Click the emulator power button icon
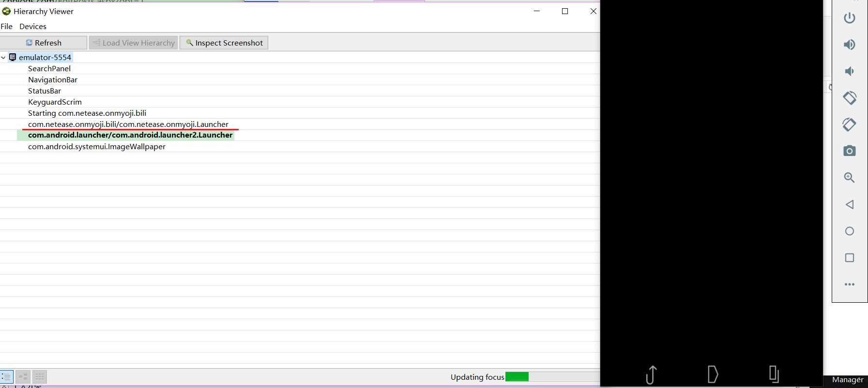The height and width of the screenshot is (388, 868). pyautogui.click(x=850, y=18)
